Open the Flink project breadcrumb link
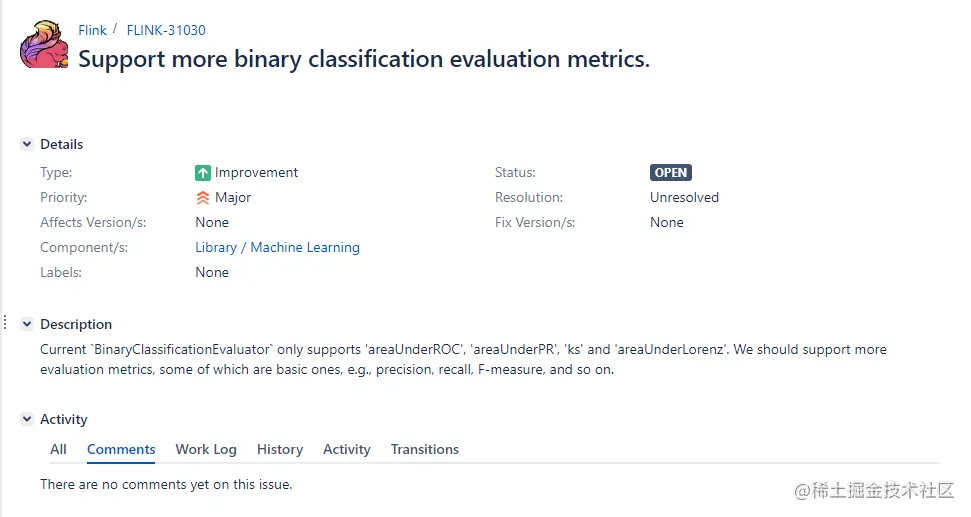Screen dimensions: 971x517 pos(93,30)
